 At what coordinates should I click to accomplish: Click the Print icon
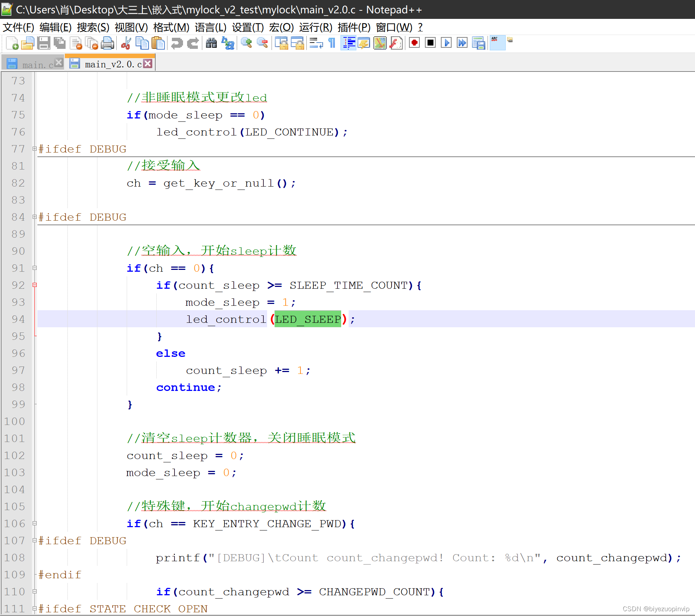point(107,43)
